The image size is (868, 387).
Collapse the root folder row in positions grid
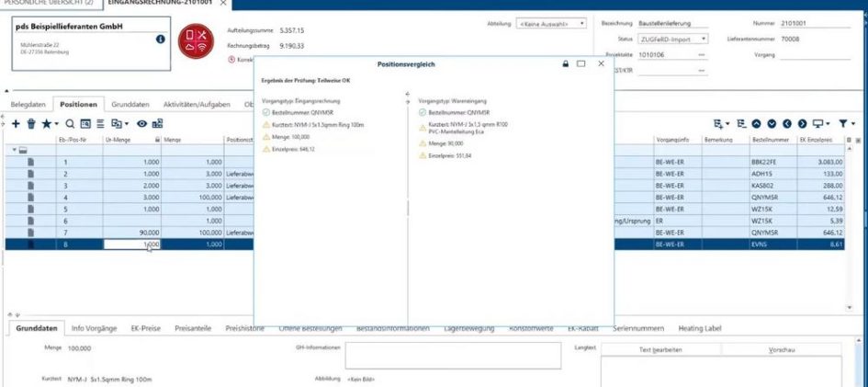point(15,150)
